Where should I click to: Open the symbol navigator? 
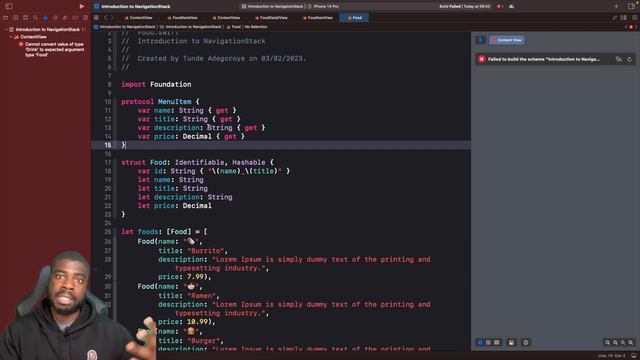pos(25,18)
